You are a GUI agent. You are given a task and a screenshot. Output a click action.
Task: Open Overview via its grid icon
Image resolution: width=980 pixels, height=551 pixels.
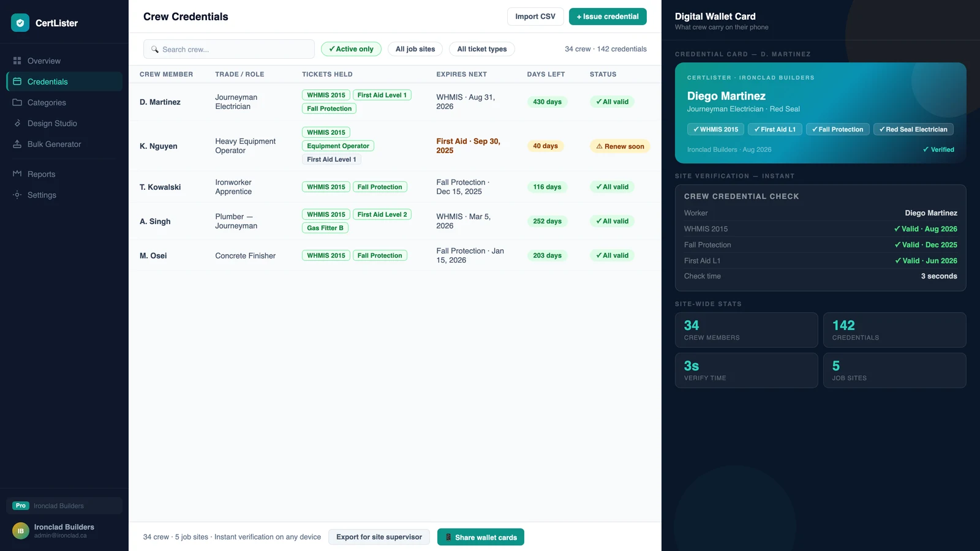pos(17,61)
